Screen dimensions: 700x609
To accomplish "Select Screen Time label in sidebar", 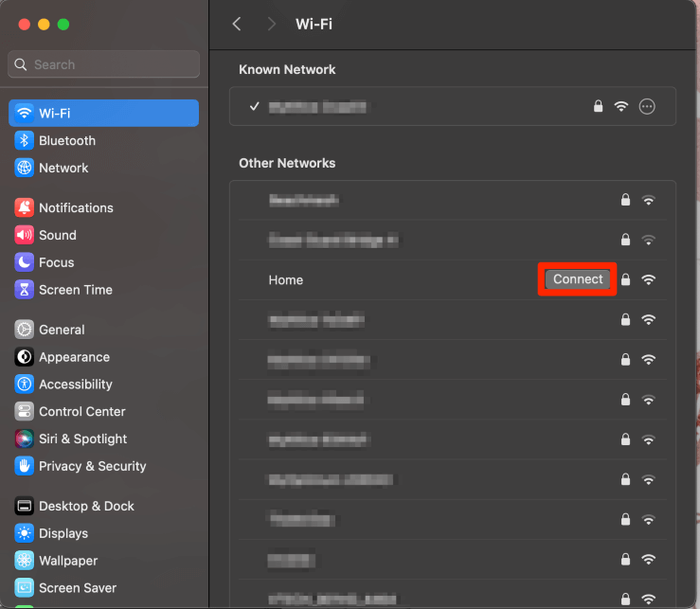I will (x=76, y=290).
